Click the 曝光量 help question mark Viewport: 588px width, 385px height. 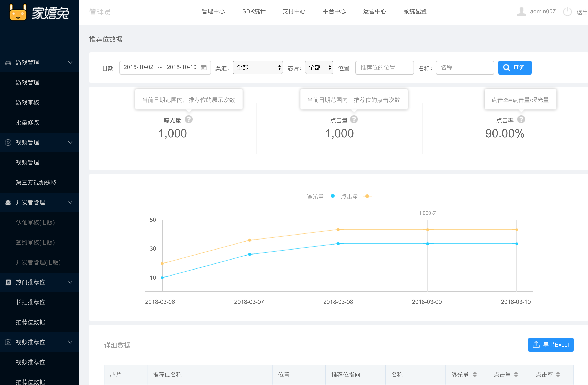click(x=189, y=120)
